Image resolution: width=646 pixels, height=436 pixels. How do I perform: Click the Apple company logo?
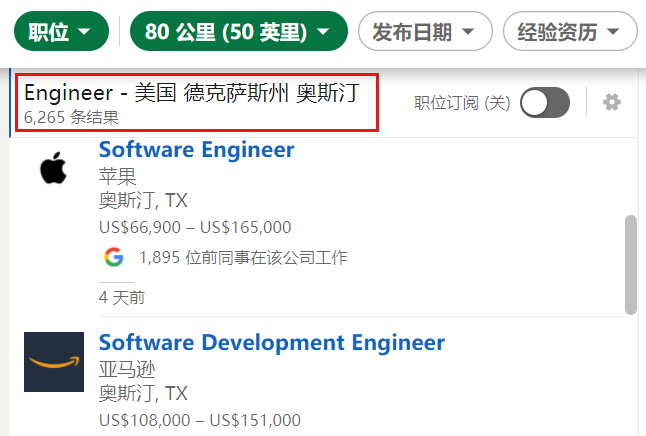click(x=54, y=168)
